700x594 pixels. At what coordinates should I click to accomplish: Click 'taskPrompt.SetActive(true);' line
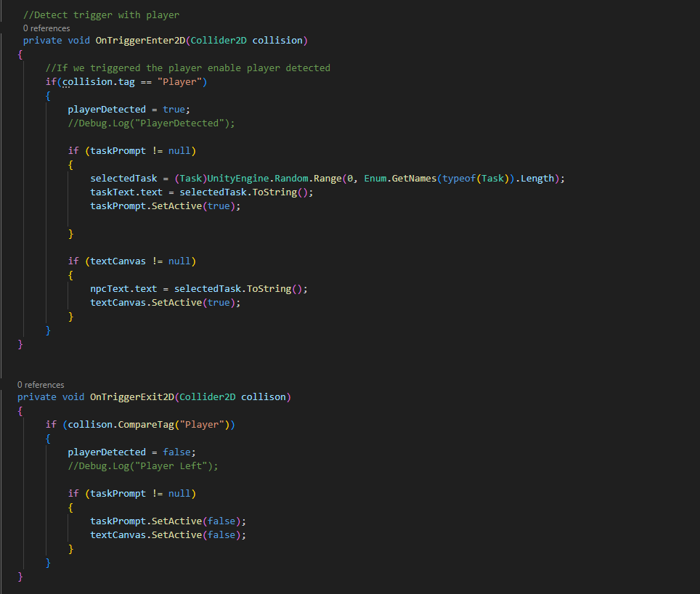click(165, 206)
